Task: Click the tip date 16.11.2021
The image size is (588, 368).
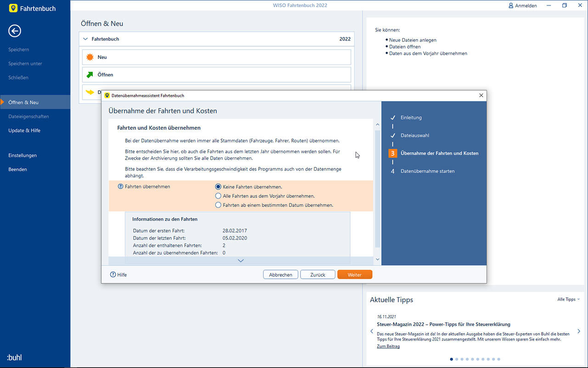Action: pyautogui.click(x=386, y=316)
